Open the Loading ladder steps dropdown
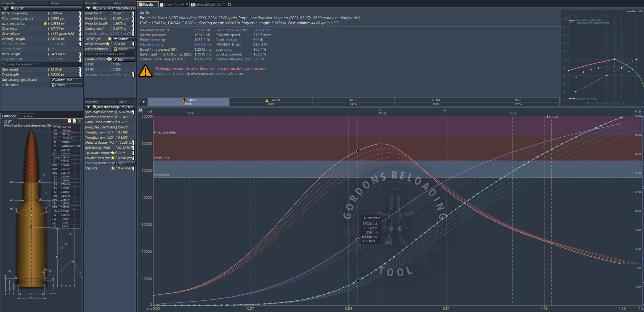Viewport: 644px width, 312px height. point(126,163)
